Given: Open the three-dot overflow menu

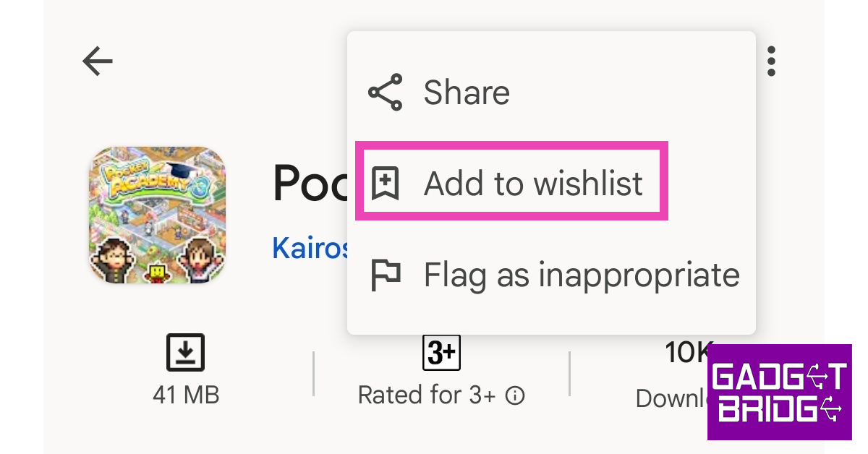Looking at the screenshot, I should click(x=771, y=61).
